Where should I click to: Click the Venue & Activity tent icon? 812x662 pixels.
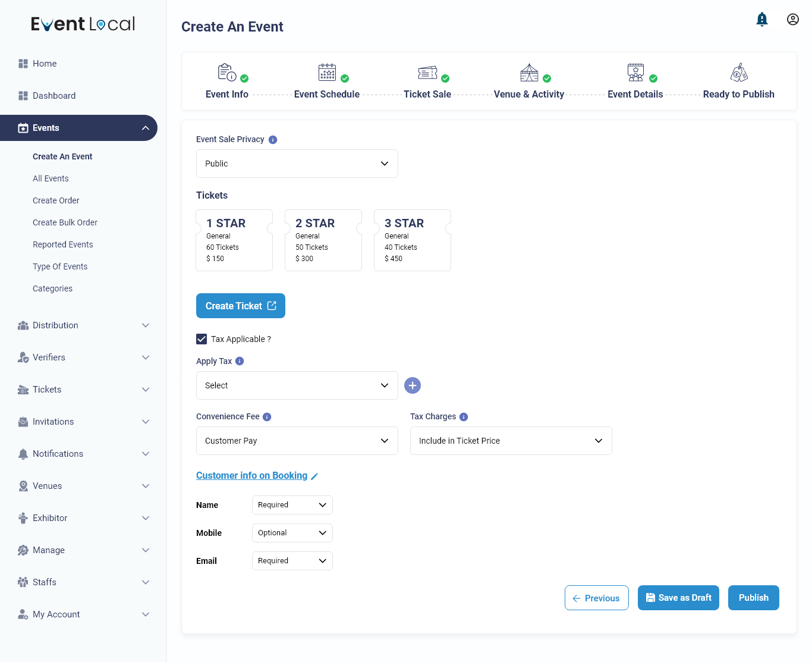(528, 72)
